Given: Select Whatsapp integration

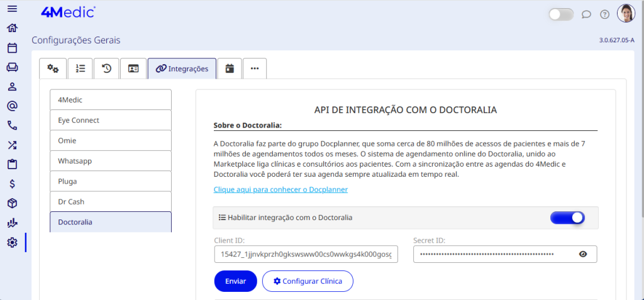Looking at the screenshot, I should [111, 160].
